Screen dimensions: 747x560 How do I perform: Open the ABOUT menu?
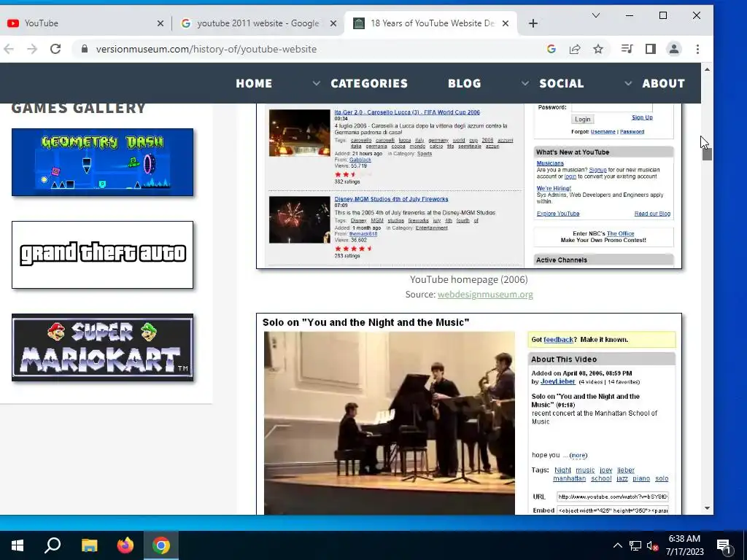(664, 83)
